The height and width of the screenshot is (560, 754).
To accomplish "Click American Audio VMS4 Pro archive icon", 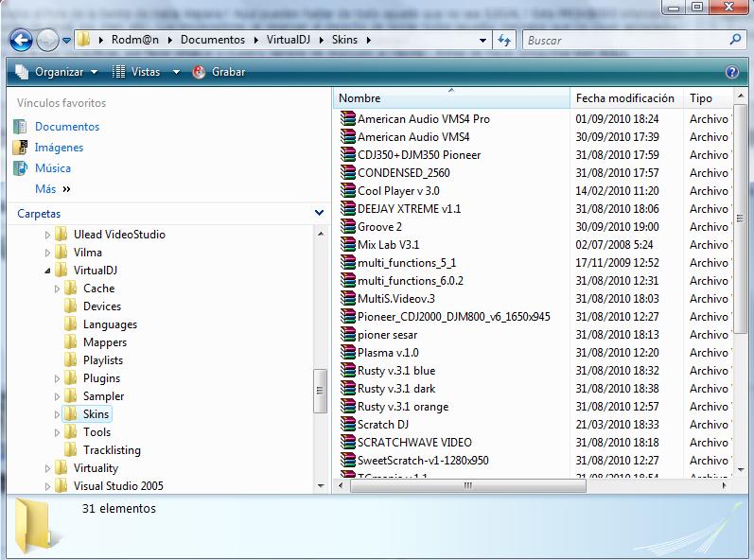I will [347, 118].
